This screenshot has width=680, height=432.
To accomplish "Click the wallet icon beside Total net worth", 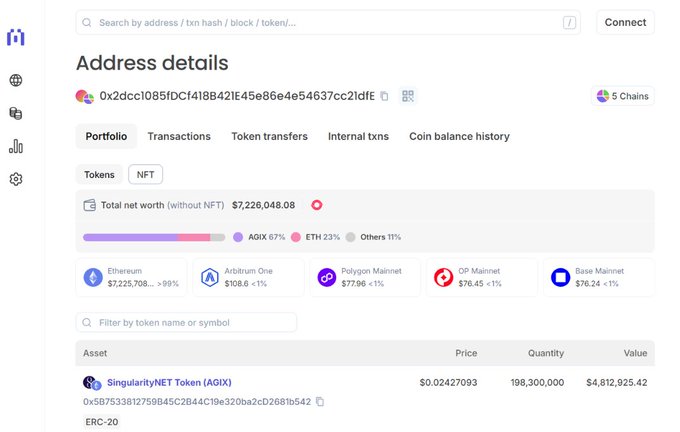I will (x=89, y=205).
